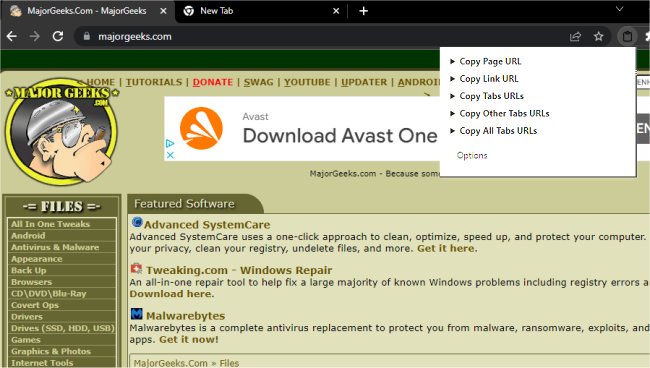Image resolution: width=650 pixels, height=368 pixels.
Task: Click the AdChoices triangle icon
Action: [170, 144]
